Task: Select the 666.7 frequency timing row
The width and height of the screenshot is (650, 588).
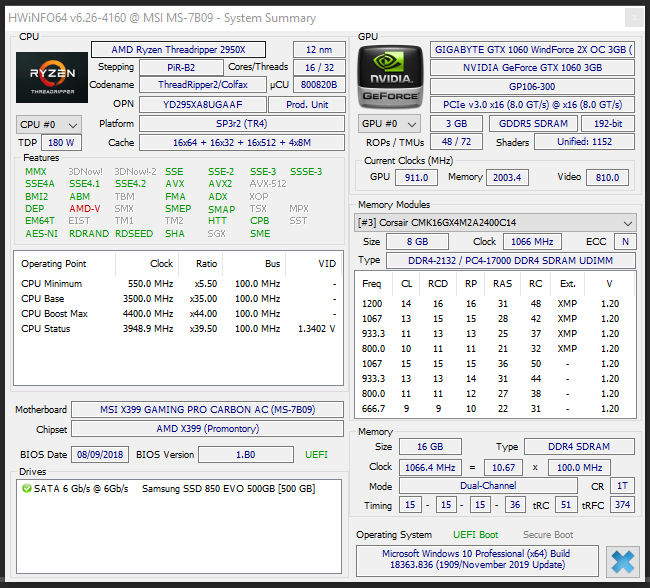Action: tap(495, 409)
